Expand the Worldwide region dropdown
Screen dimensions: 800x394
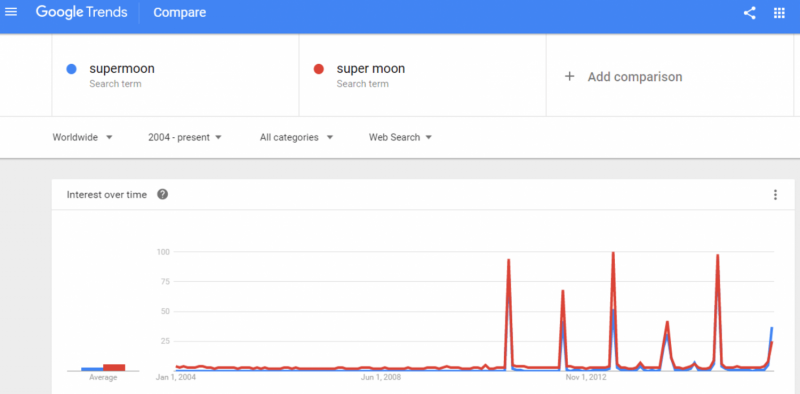pos(82,137)
